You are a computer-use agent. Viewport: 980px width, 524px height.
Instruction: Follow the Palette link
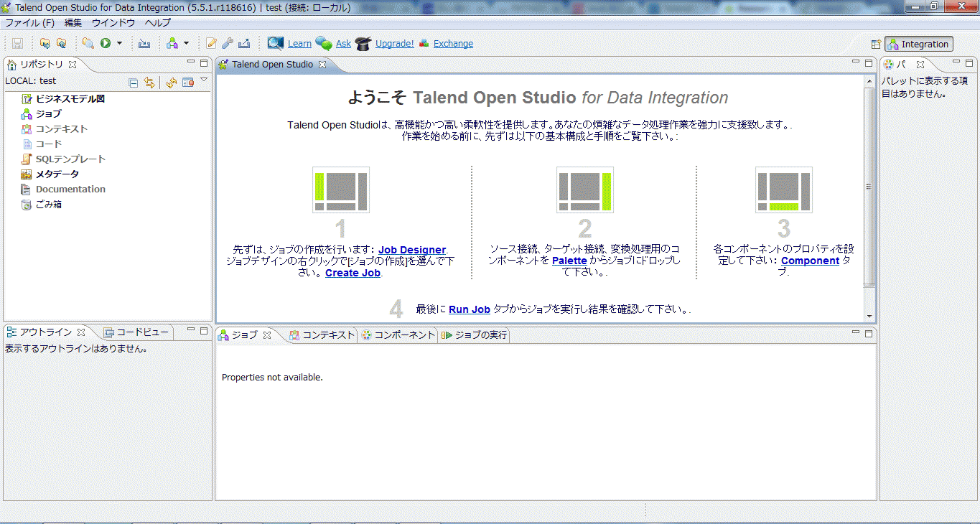569,261
